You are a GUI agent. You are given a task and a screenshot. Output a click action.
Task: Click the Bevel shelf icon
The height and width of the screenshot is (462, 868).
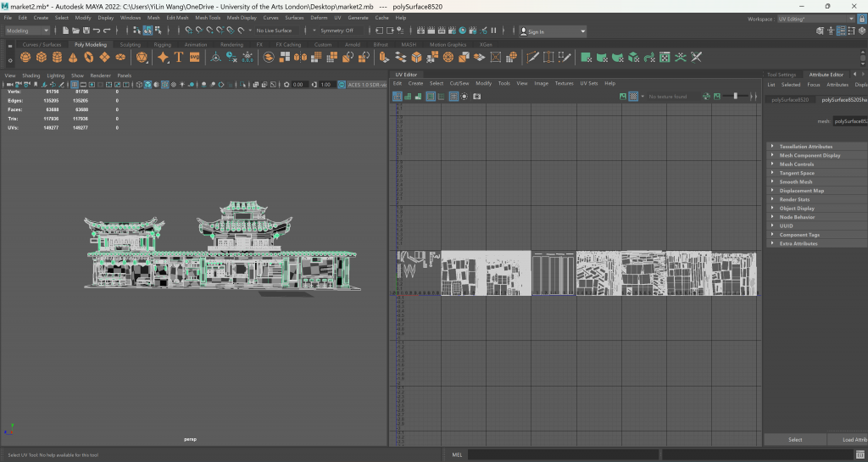[416, 57]
